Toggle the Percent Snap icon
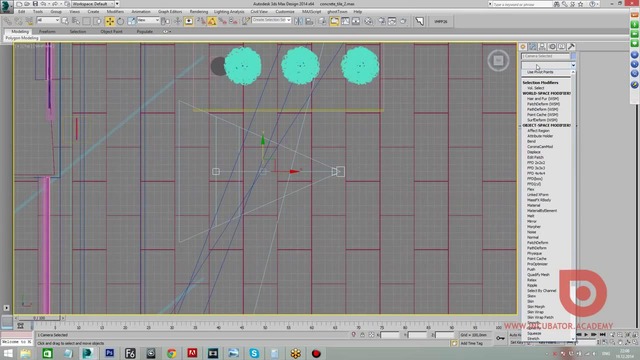 [x=222, y=21]
